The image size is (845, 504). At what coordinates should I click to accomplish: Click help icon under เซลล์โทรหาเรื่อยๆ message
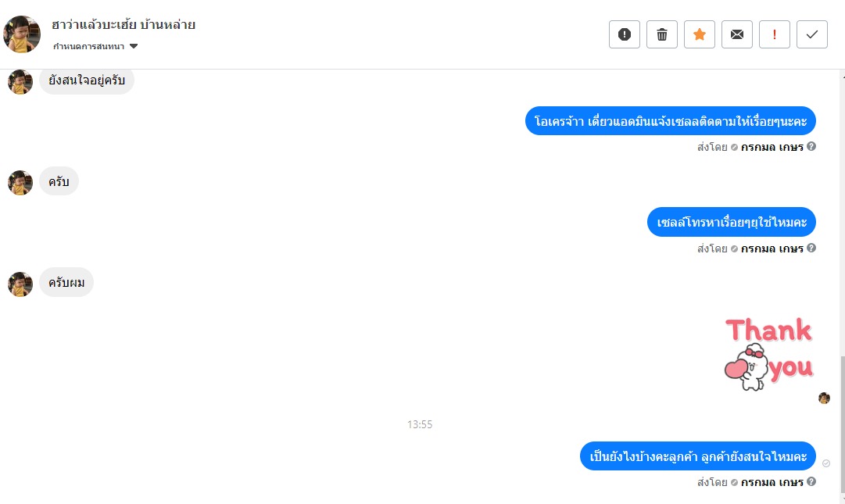811,248
